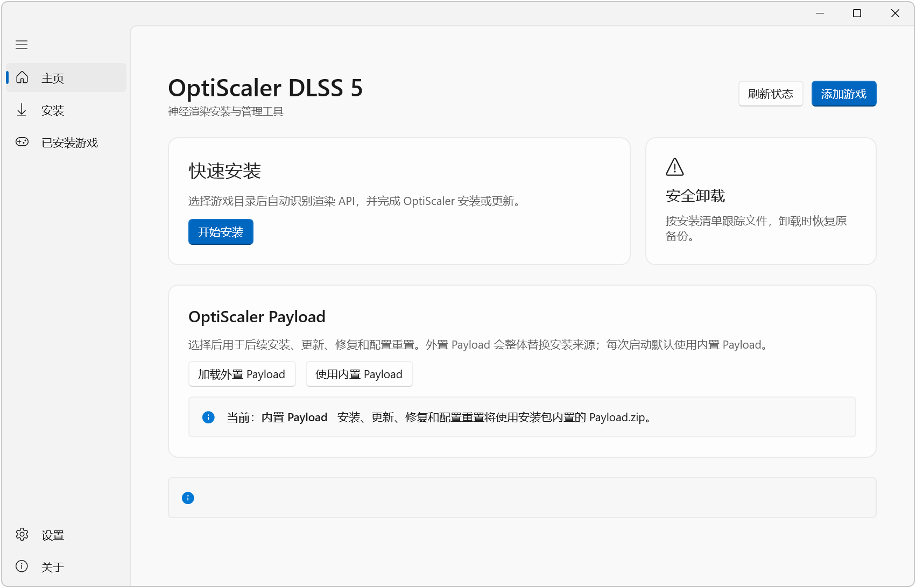Click the settings gear icon
Image resolution: width=916 pixels, height=588 pixels.
tap(22, 534)
